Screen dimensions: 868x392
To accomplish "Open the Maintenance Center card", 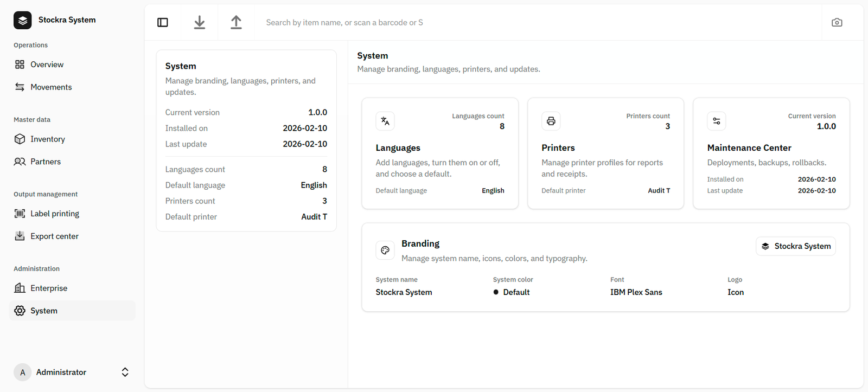I will pyautogui.click(x=749, y=148).
